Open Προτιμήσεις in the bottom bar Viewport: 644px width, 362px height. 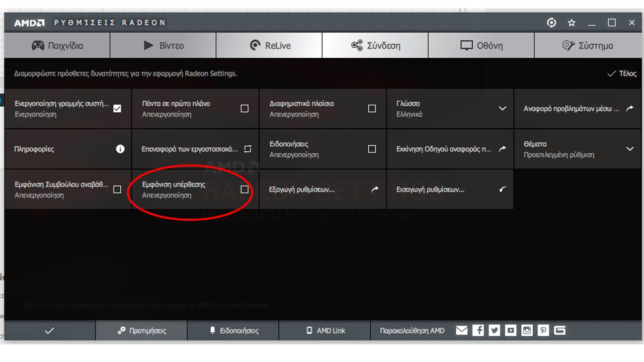click(x=141, y=331)
